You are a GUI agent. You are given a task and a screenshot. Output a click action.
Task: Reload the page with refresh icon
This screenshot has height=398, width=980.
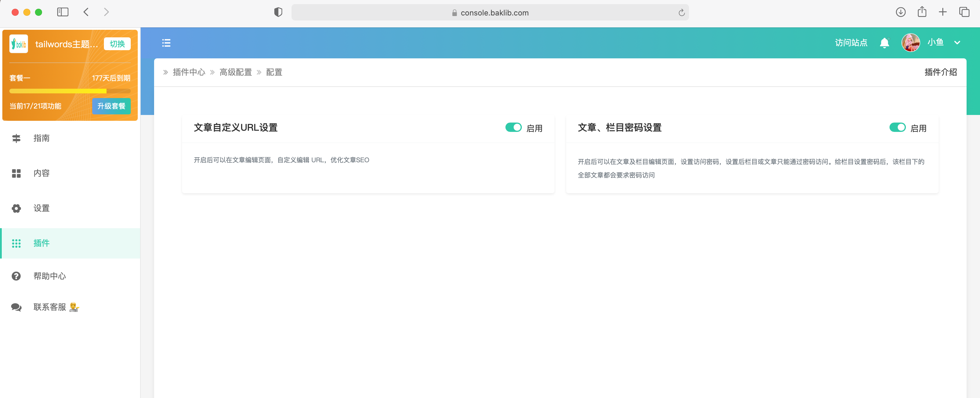point(681,13)
